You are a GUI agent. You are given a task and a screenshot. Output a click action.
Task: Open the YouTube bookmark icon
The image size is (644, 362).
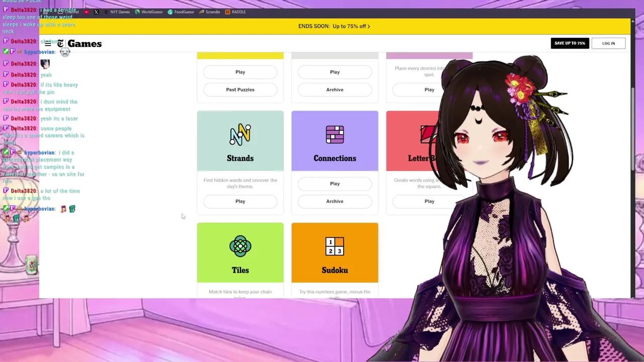pos(87,12)
